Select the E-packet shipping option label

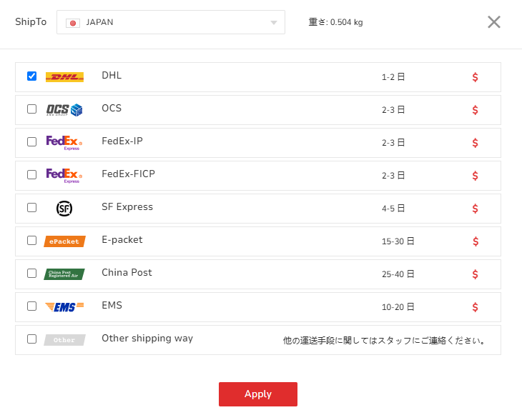122,240
